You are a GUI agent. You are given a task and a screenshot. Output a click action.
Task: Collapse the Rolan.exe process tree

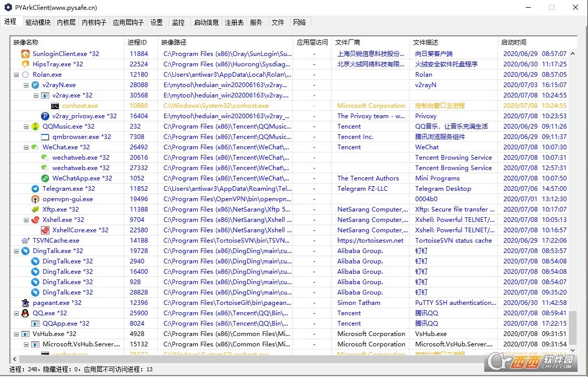coord(16,75)
